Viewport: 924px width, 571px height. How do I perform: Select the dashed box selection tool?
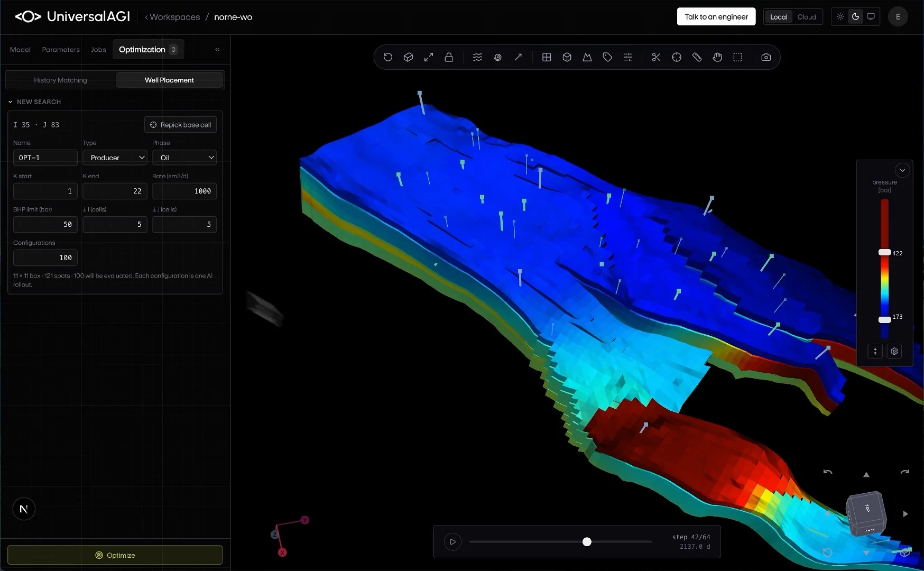pyautogui.click(x=737, y=57)
